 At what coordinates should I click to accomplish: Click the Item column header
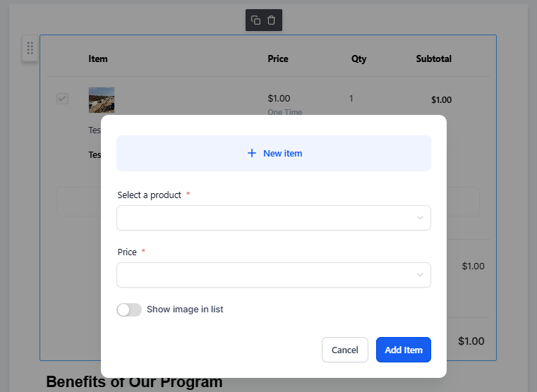(98, 59)
